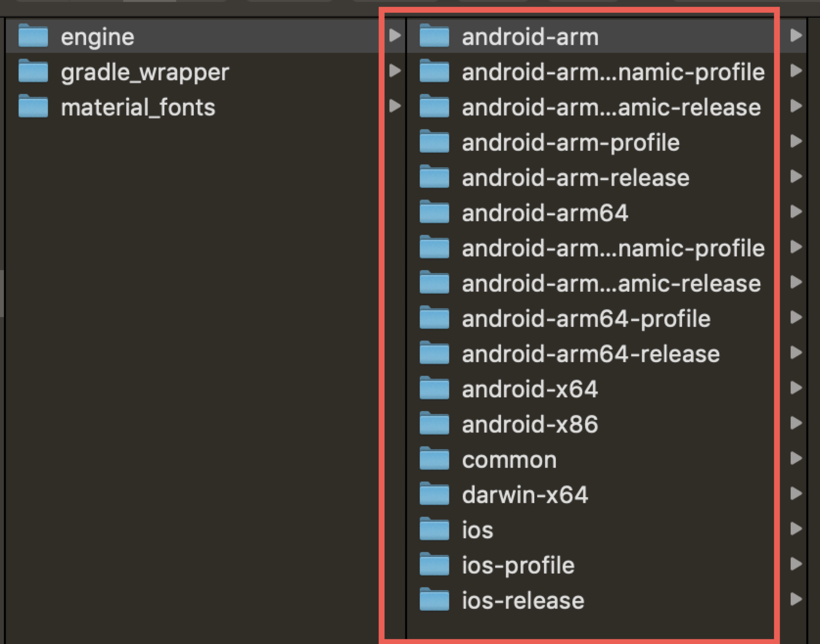Viewport: 820px width, 644px height.
Task: Click the android-arm-profile folder icon
Action: click(434, 141)
